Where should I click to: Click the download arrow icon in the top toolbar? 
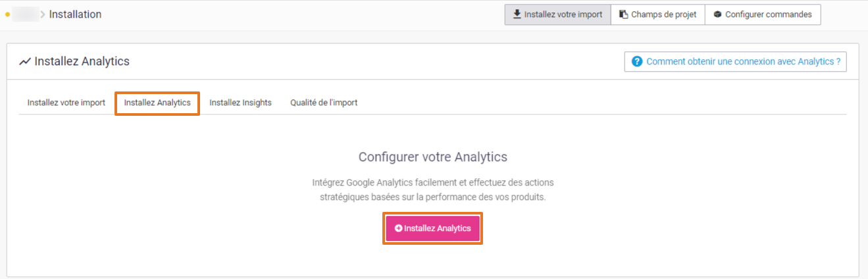coord(517,14)
